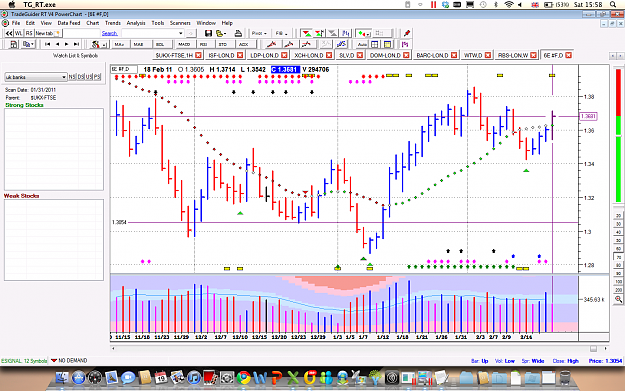Open the Analysis menu
The width and height of the screenshot is (625, 391).
[136, 23]
